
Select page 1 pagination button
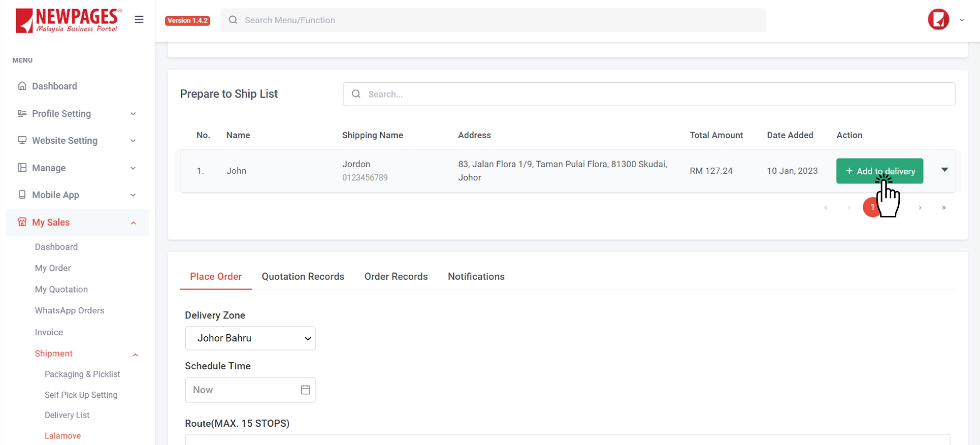point(872,207)
